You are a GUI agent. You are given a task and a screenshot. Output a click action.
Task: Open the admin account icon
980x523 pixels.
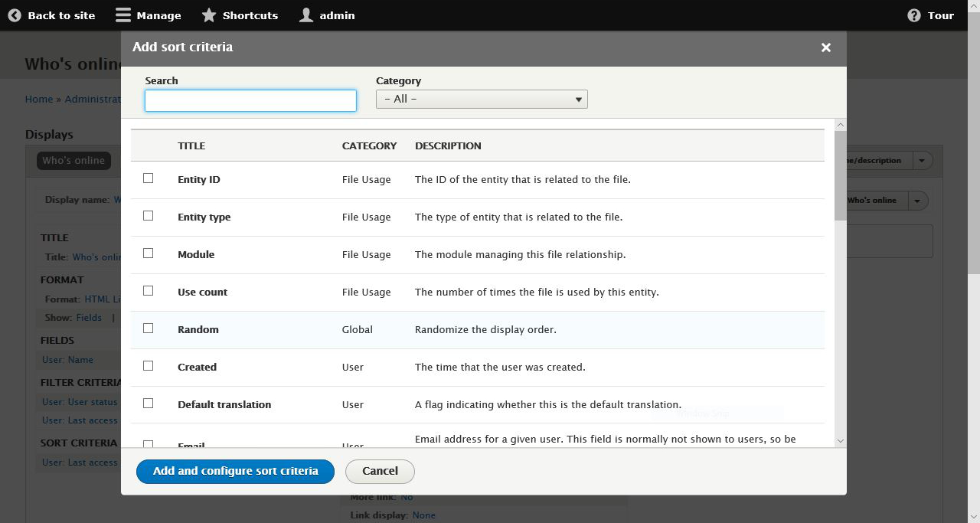click(305, 15)
